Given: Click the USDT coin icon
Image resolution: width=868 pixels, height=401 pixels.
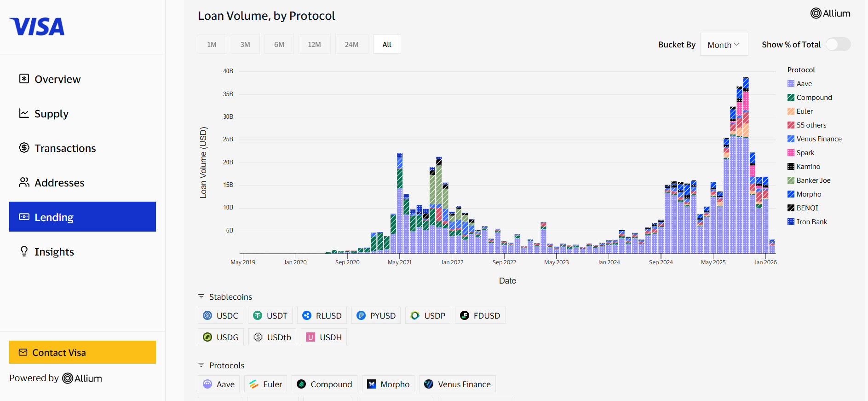Looking at the screenshot, I should [x=257, y=315].
